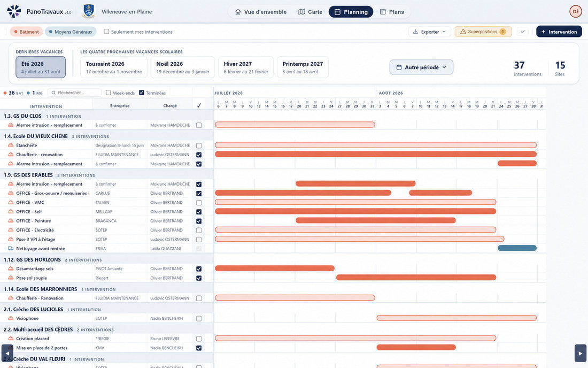Collapse the 1.3. GS DU CLOS group

(x=106, y=116)
